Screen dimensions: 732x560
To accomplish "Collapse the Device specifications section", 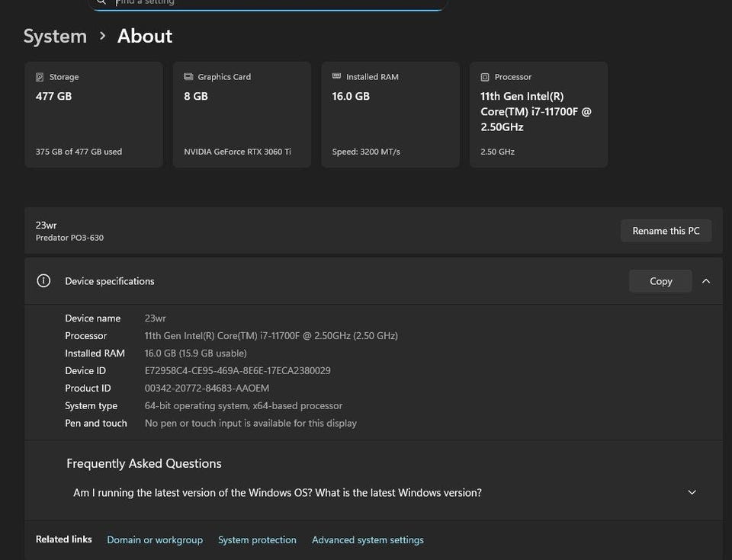I will coord(706,281).
